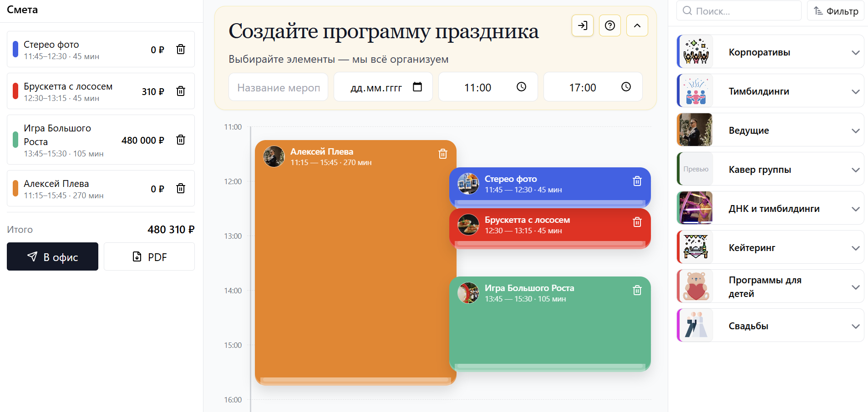Click the Брускетта с лососем avatar on the timeline
The image size is (868, 412).
(x=468, y=225)
